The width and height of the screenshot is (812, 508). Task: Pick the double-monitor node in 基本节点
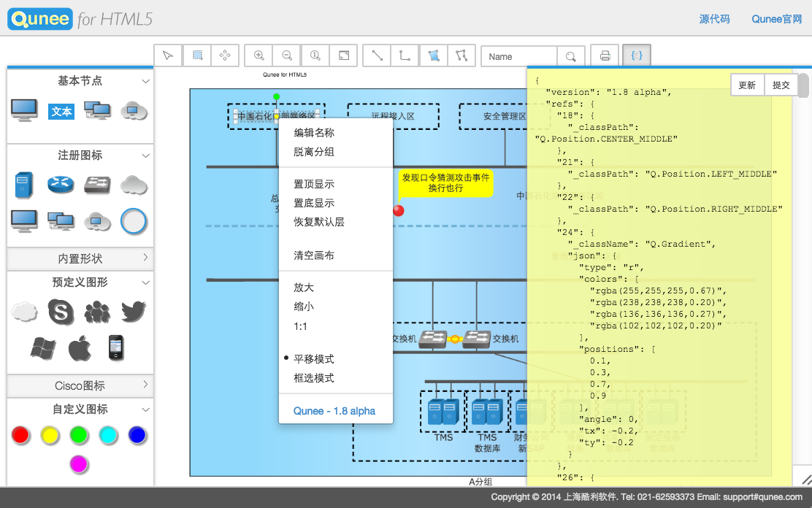click(x=97, y=110)
